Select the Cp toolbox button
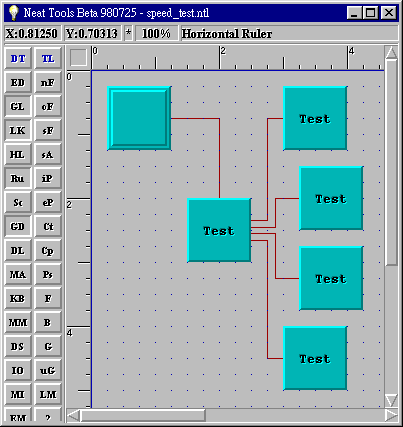 pos(48,251)
